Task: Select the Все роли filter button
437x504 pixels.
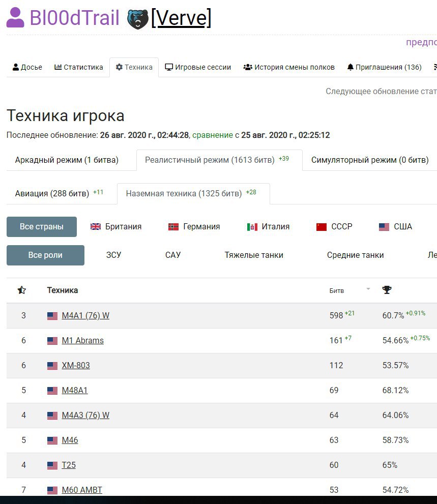Action: (45, 255)
